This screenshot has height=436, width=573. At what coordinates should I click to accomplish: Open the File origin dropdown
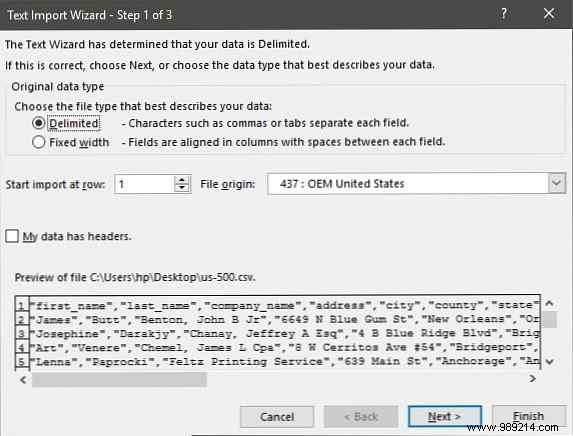click(x=557, y=183)
